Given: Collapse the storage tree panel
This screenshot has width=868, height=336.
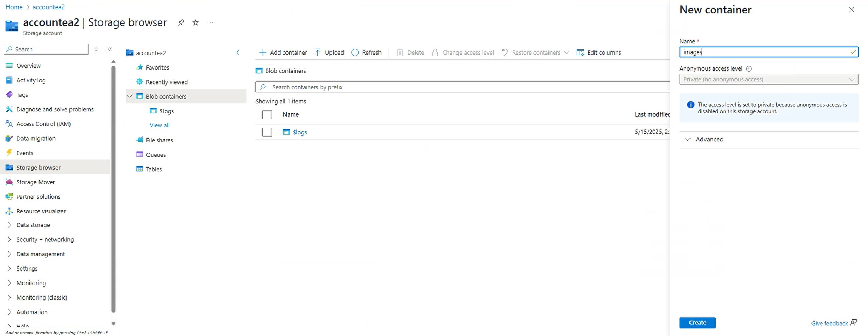Looking at the screenshot, I should (238, 52).
